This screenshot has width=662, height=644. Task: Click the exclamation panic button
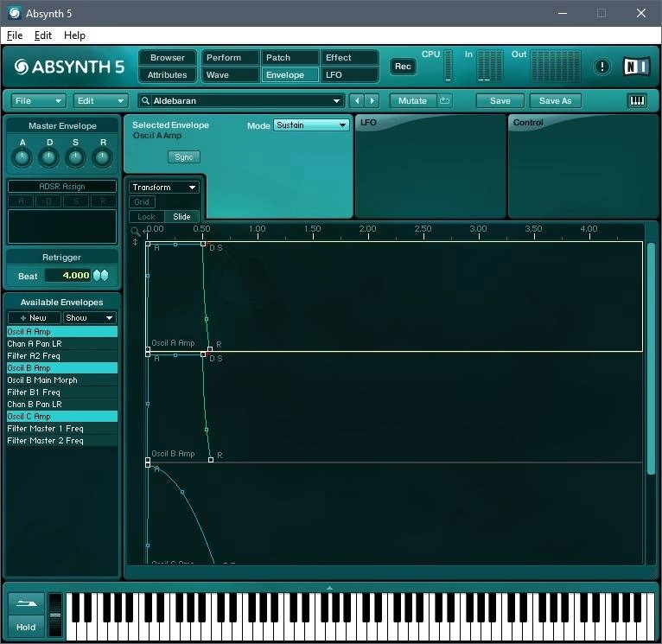(602, 67)
